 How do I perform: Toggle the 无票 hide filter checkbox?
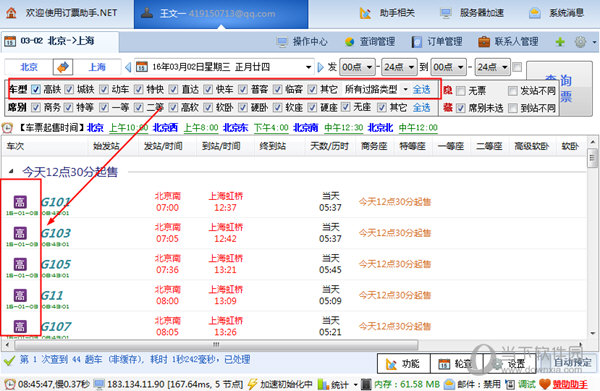(461, 91)
